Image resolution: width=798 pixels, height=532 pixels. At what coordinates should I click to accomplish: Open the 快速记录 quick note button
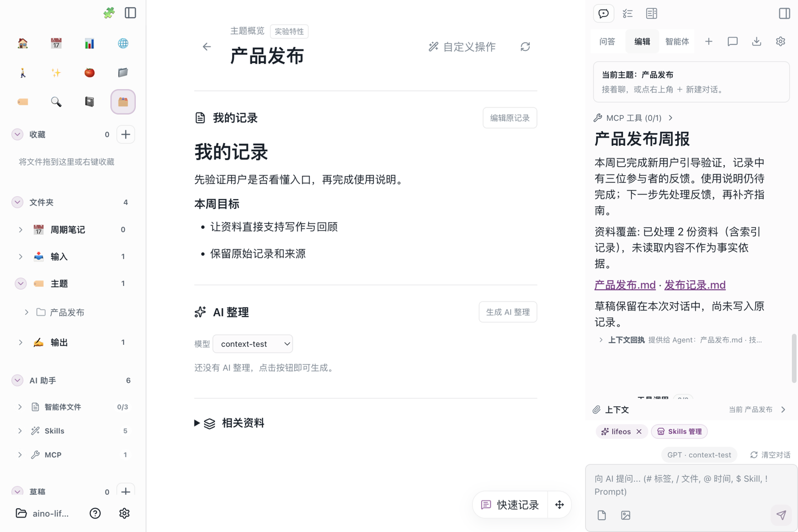[x=510, y=505]
